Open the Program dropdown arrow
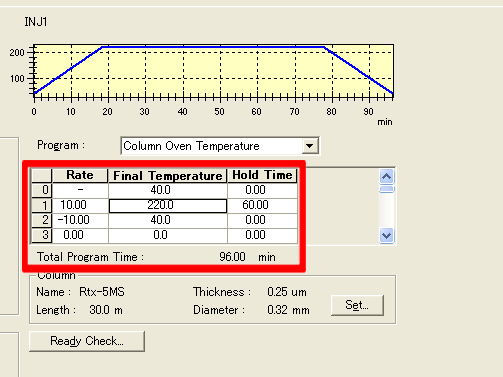This screenshot has width=503, height=377. point(310,146)
